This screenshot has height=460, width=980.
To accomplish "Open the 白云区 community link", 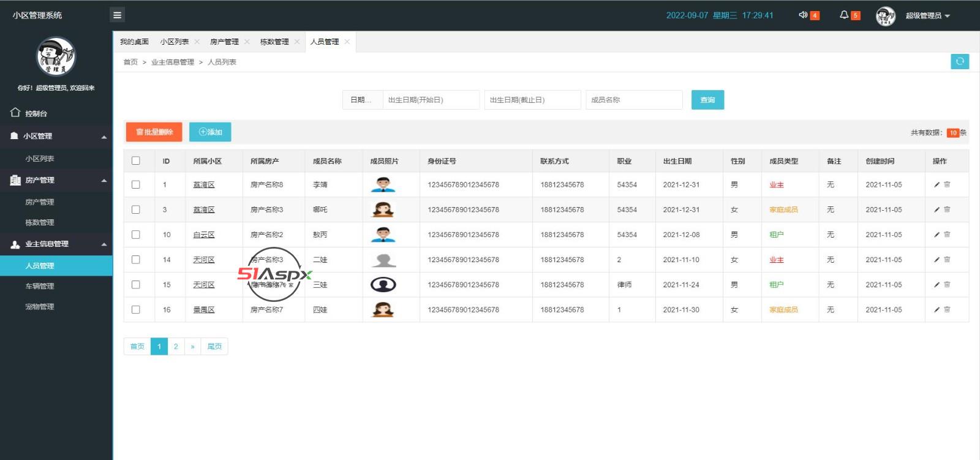I will pos(204,235).
